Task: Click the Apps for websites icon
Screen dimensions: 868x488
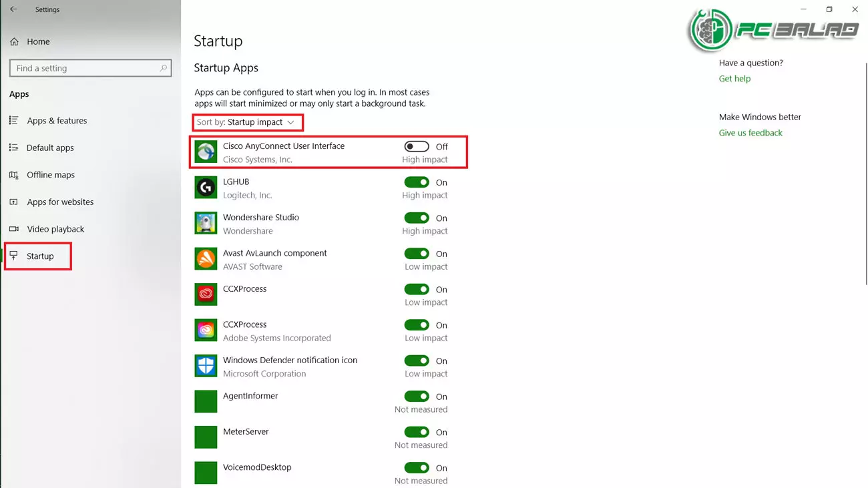Action: (x=13, y=202)
